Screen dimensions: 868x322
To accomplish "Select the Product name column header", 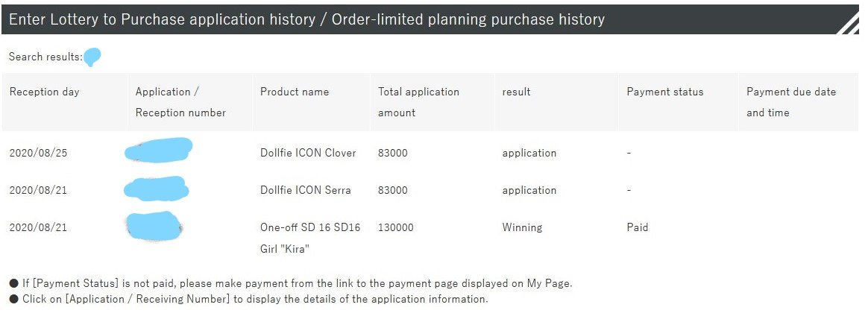I will tap(295, 92).
